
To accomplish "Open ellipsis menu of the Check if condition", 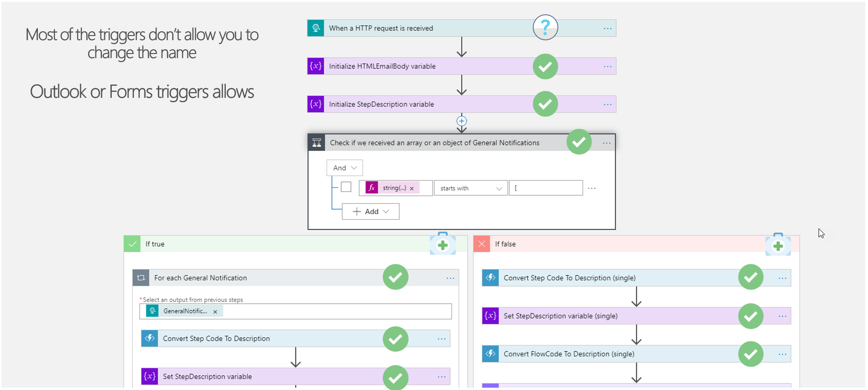I will coord(606,143).
